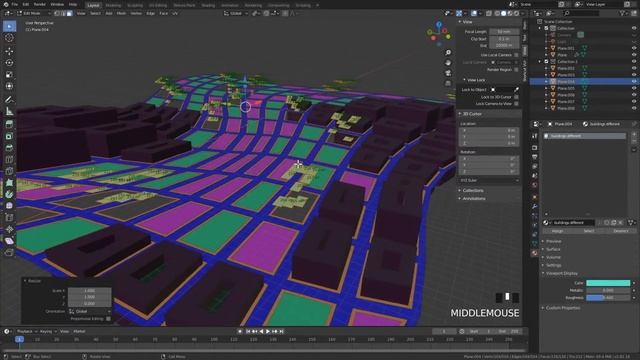Viewport: 640px width, 360px height.
Task: Expand the Annotations panel in sidebar
Action: pos(474,198)
